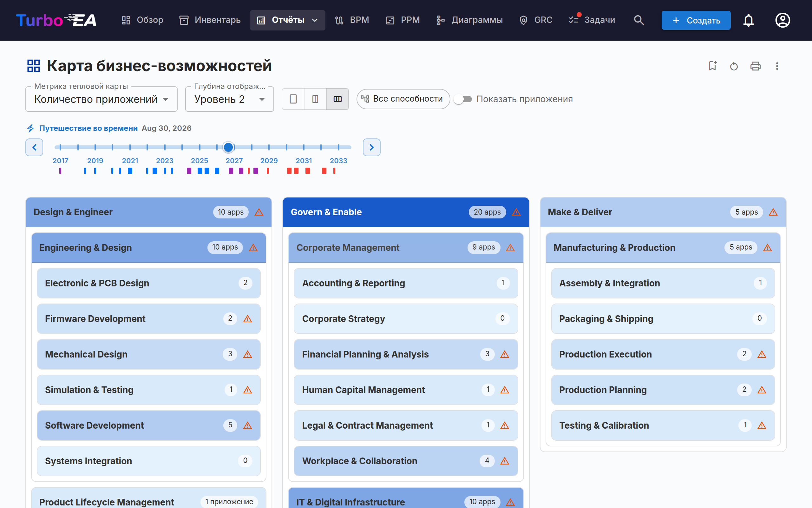The image size is (812, 508).
Task: Open Electronic & PCB Design capability
Action: point(149,283)
